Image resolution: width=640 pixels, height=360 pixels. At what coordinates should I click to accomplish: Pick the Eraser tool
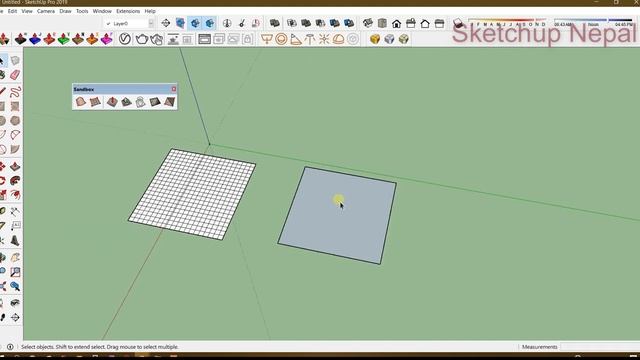15,75
